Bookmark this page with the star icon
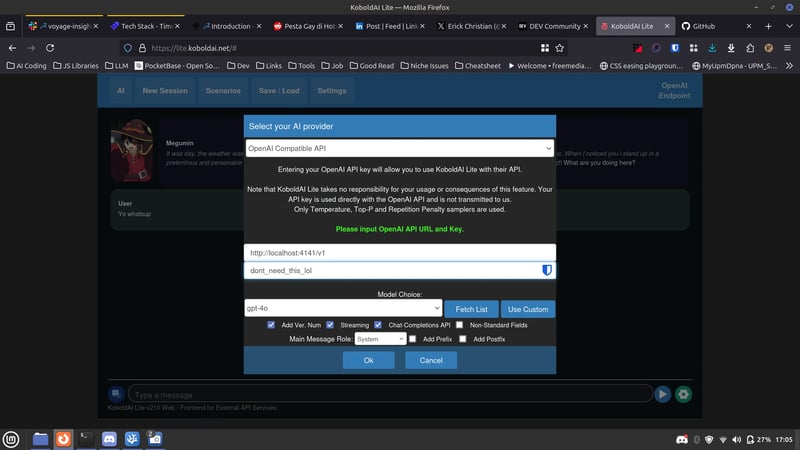Screen dimensions: 800x450 (x=560, y=48)
